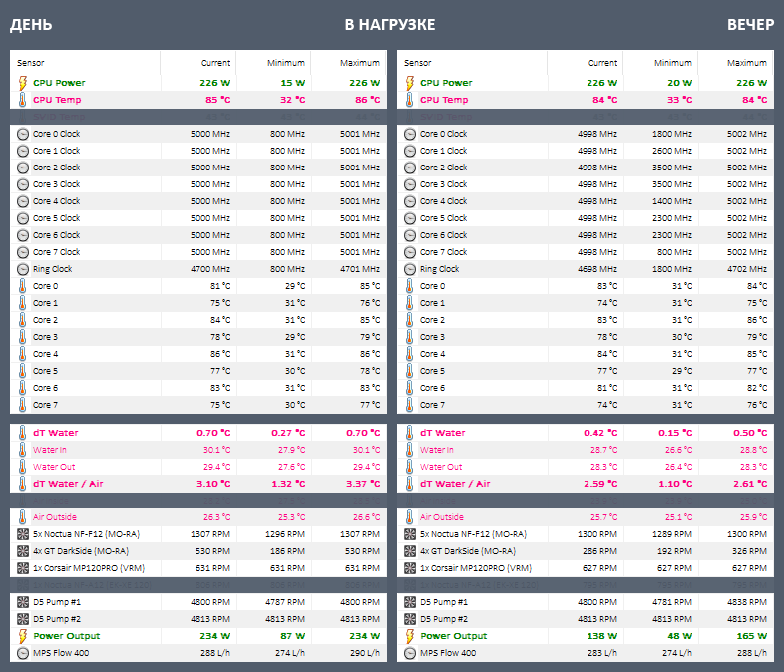Viewport: 784px width, 672px height.
Task: Click the thermometer icon for Core 4 in left table
Action: (x=22, y=354)
